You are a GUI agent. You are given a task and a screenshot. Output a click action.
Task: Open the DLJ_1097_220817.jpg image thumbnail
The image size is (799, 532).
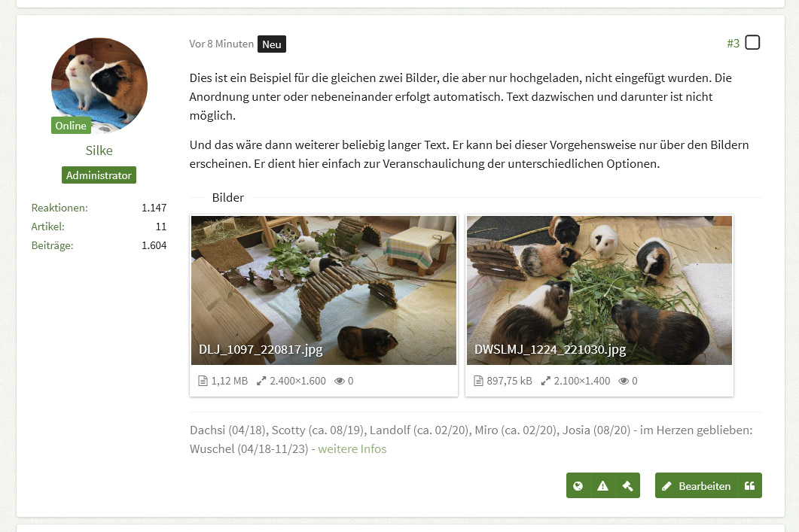click(x=324, y=290)
